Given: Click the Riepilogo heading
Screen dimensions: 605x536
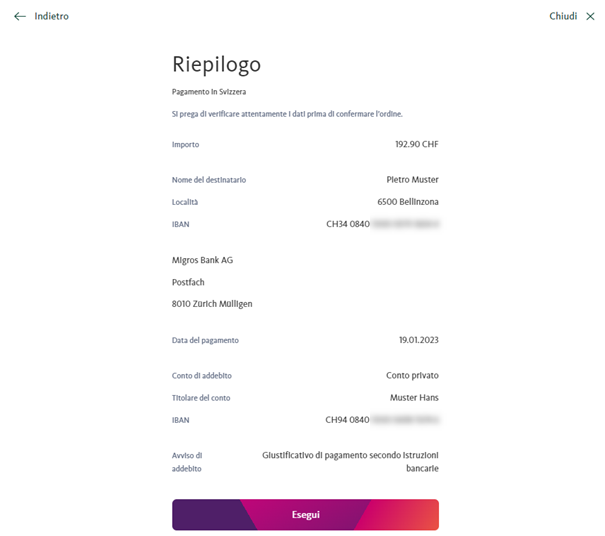Looking at the screenshot, I should tap(216, 64).
